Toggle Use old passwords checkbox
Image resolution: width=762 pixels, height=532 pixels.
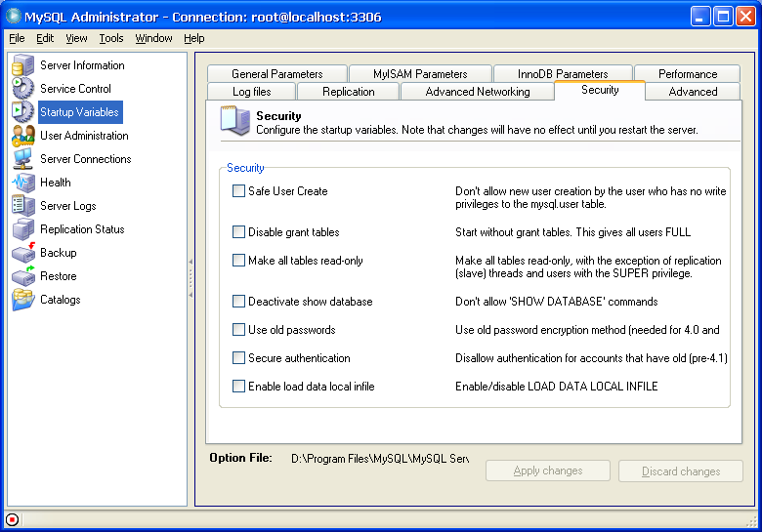(x=238, y=330)
